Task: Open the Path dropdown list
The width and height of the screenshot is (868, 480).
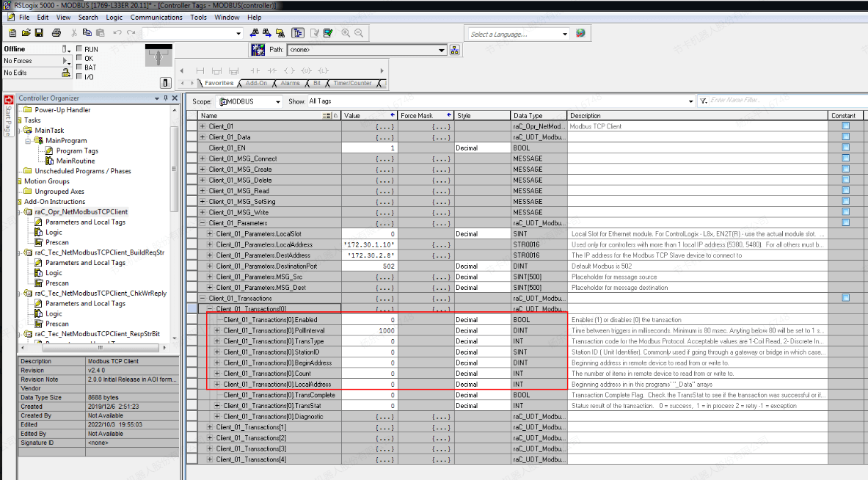Action: coord(442,50)
